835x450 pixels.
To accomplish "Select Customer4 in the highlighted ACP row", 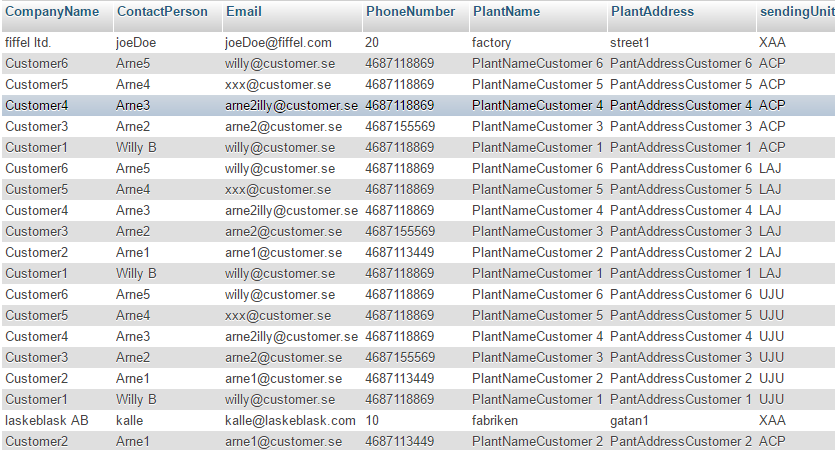I will click(x=37, y=105).
